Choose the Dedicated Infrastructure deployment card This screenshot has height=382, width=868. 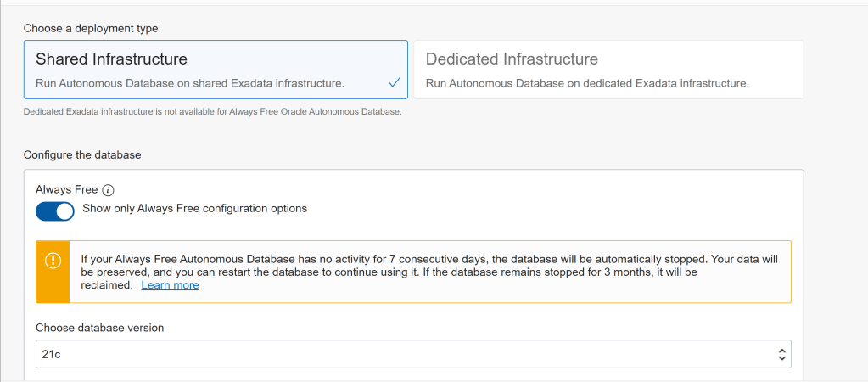[x=608, y=70]
